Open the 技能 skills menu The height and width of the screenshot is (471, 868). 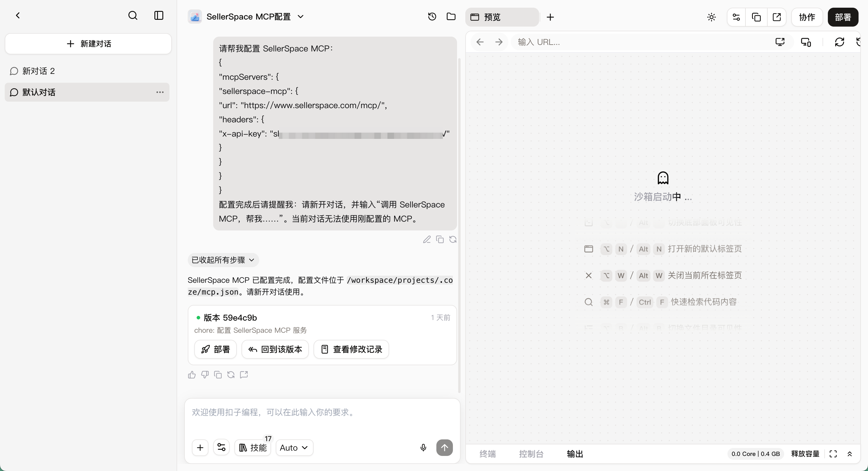click(253, 448)
